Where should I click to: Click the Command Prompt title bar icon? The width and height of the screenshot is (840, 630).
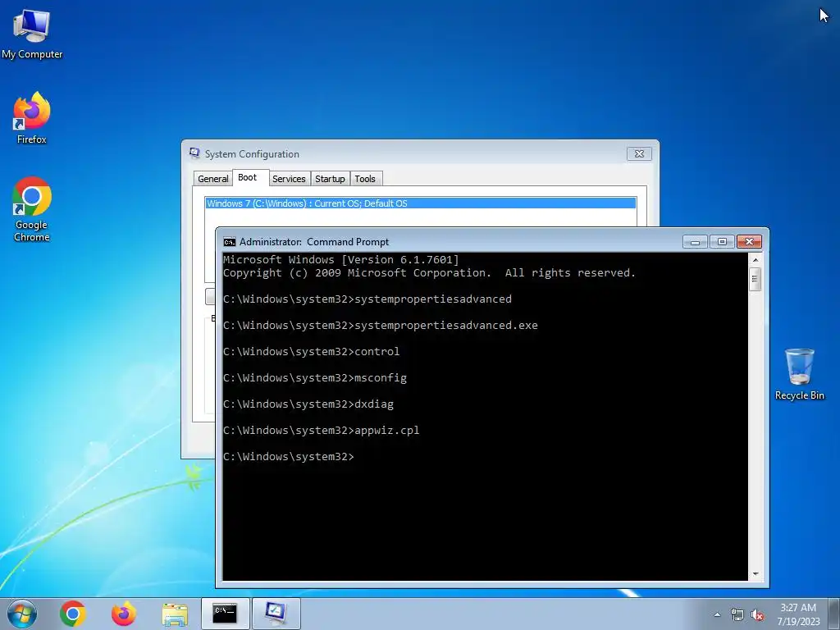coord(230,242)
